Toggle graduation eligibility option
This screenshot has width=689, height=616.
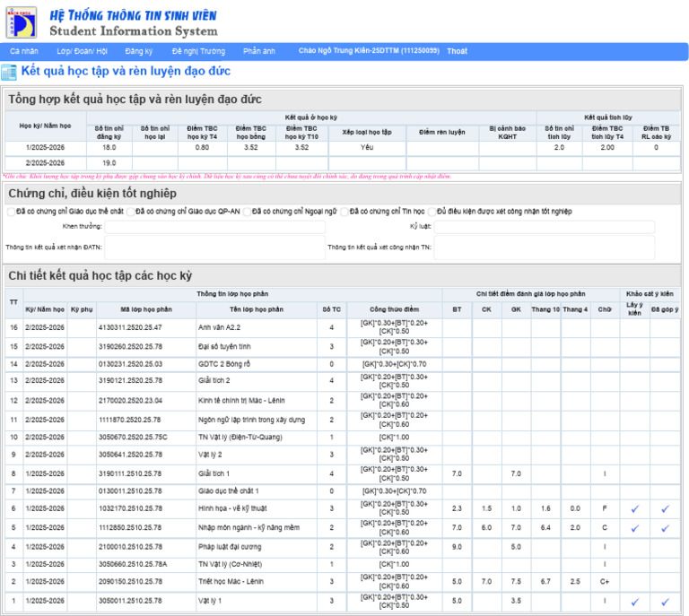pos(432,212)
